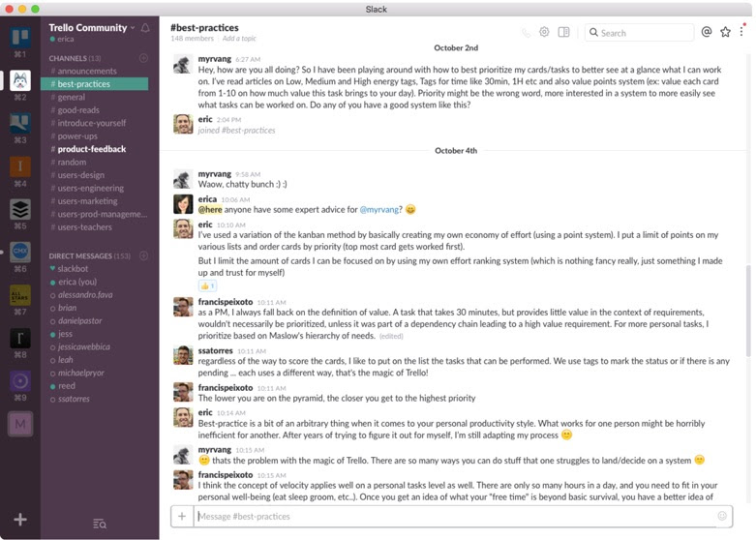Open the quick switcher icon

pos(100,524)
